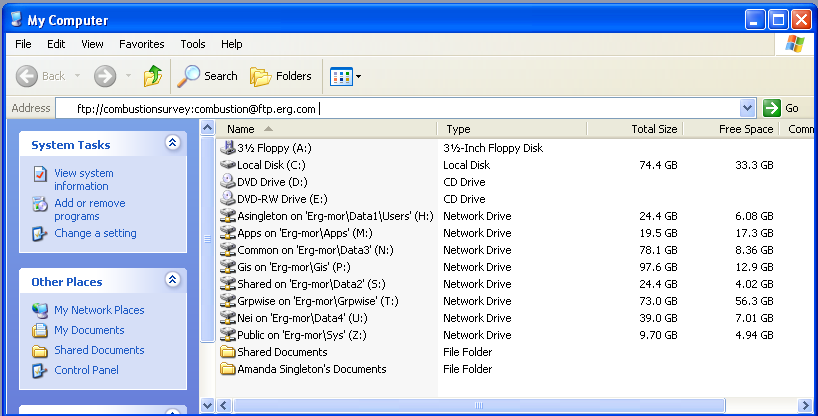Viewport: 818px width, 416px height.
Task: Open the Views dropdown button
Action: pos(346,76)
